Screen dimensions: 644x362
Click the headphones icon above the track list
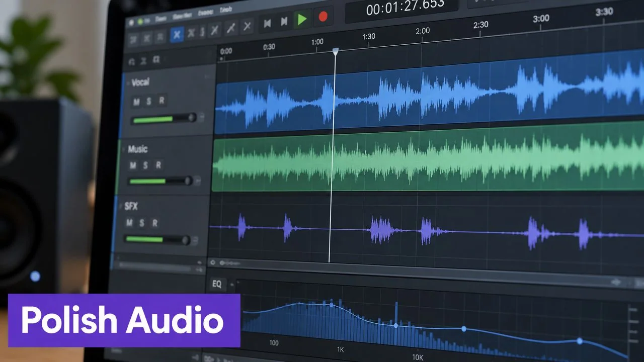tap(132, 62)
